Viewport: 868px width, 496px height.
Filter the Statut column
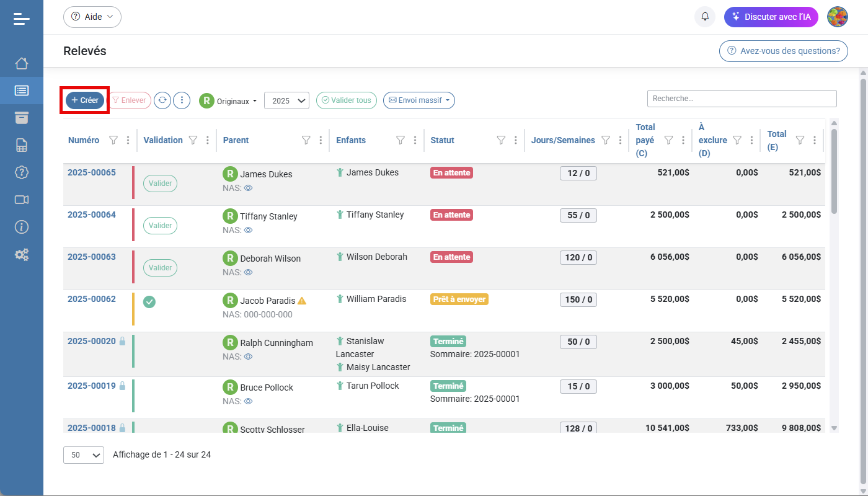click(501, 140)
